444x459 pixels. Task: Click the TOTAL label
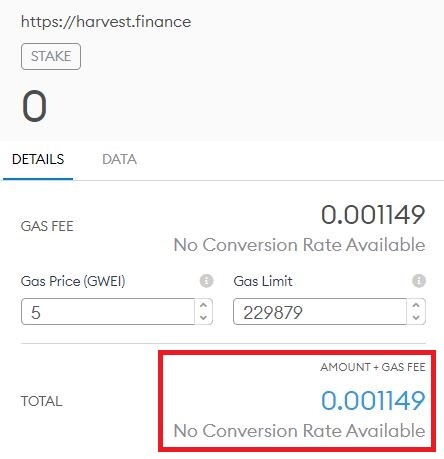[x=42, y=401]
